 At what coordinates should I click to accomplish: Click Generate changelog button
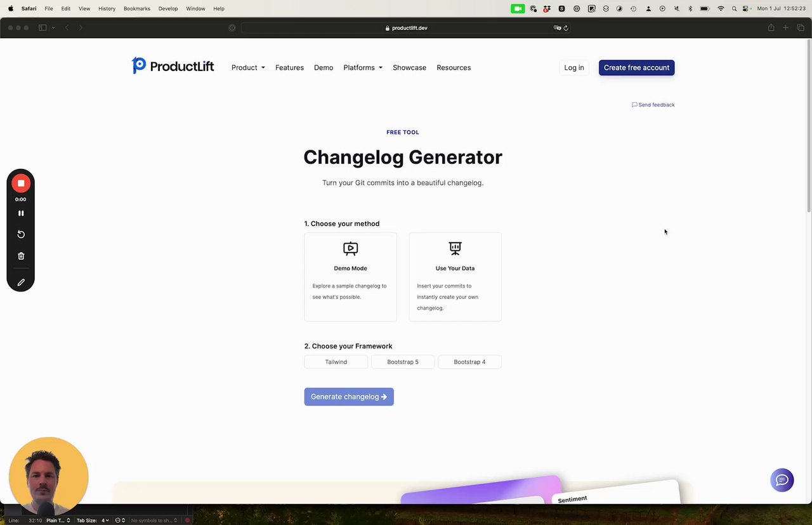[349, 397]
